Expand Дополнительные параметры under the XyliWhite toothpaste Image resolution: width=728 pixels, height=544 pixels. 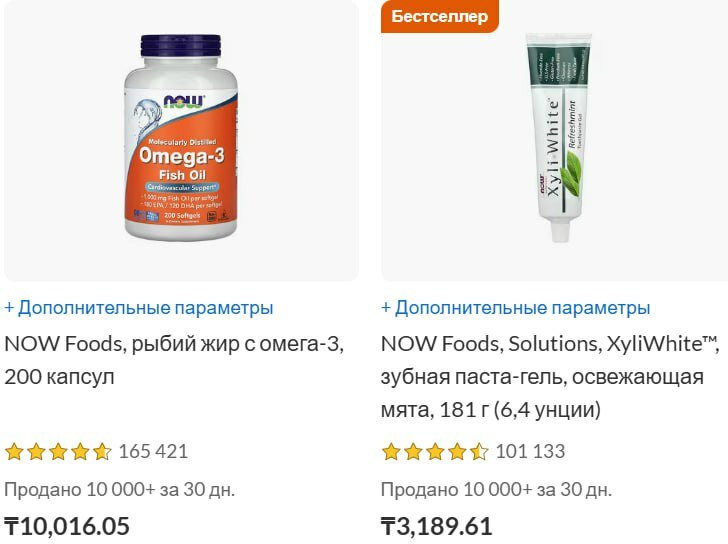pyautogui.click(x=515, y=308)
